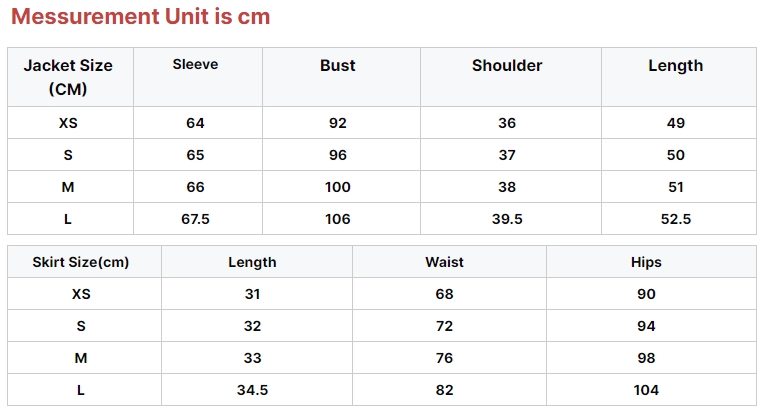Click the Hips column header
The image size is (769, 418).
646,262
